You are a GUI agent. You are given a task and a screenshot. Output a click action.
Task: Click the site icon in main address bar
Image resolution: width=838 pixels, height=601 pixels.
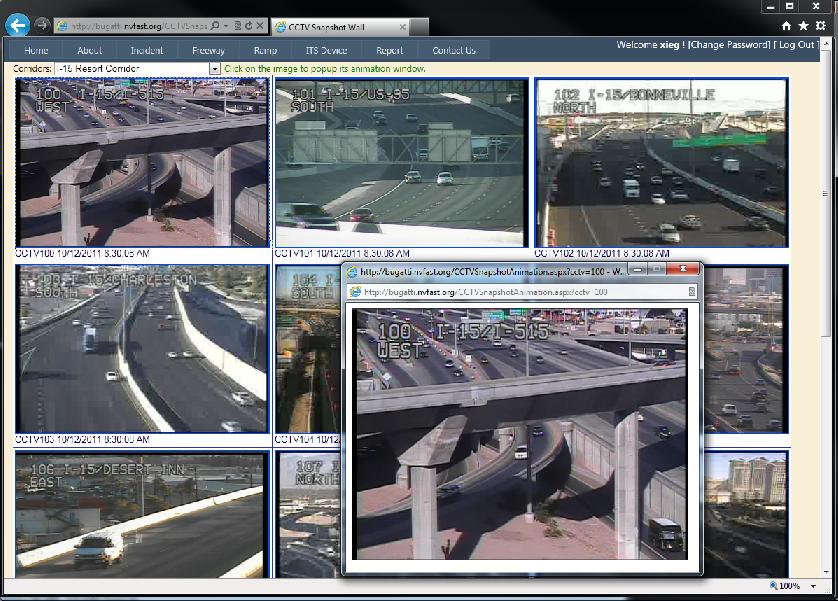[x=62, y=26]
